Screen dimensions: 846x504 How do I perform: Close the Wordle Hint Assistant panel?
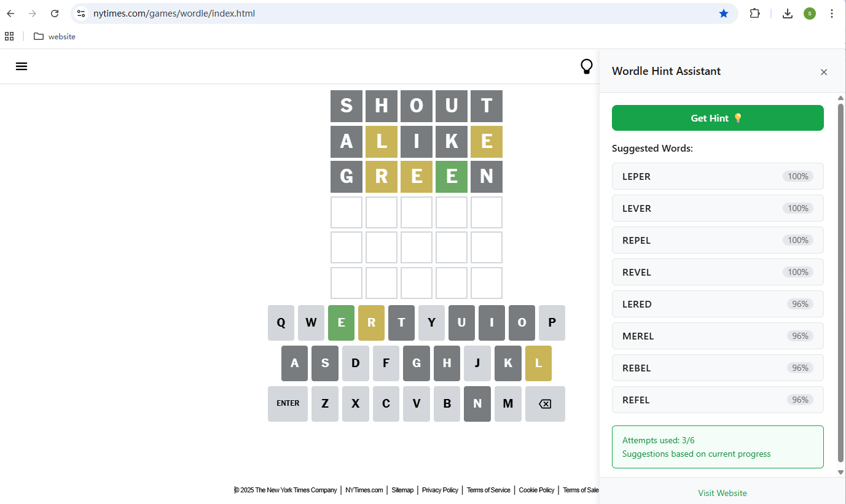(x=824, y=72)
